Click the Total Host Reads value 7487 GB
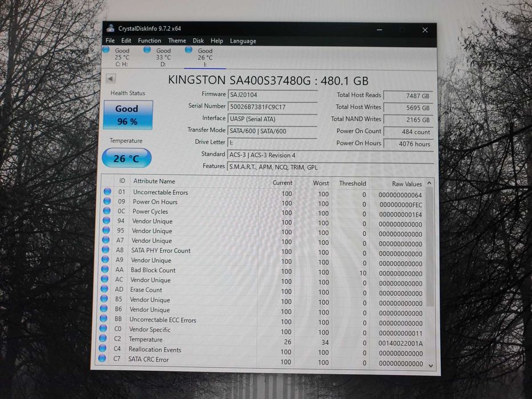 click(x=408, y=96)
